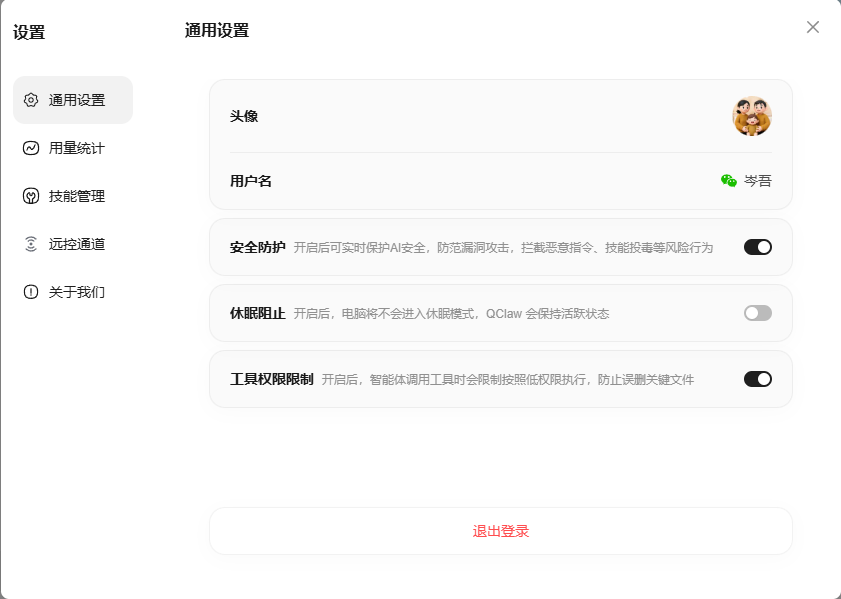Click the gear icon for 通用设置

pos(31,100)
